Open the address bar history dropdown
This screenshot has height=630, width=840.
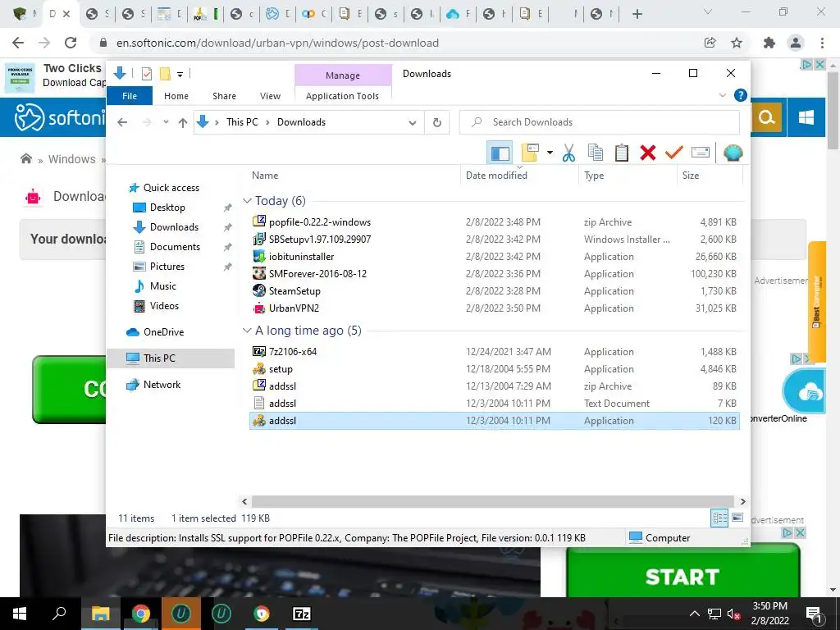412,123
